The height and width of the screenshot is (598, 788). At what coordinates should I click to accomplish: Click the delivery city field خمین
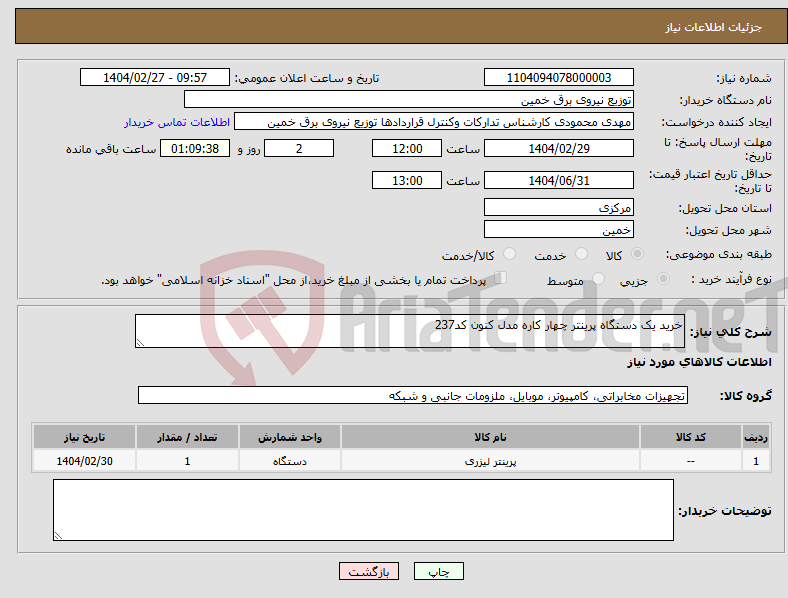click(x=559, y=229)
